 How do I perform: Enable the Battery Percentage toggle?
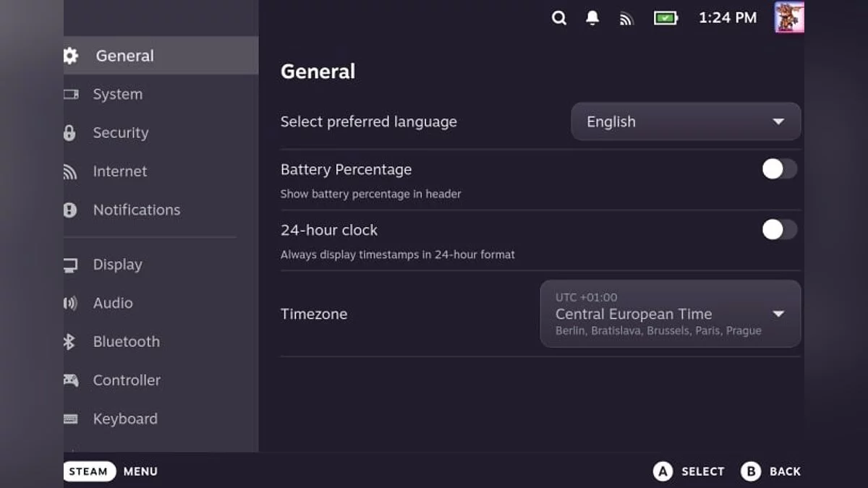(x=779, y=169)
